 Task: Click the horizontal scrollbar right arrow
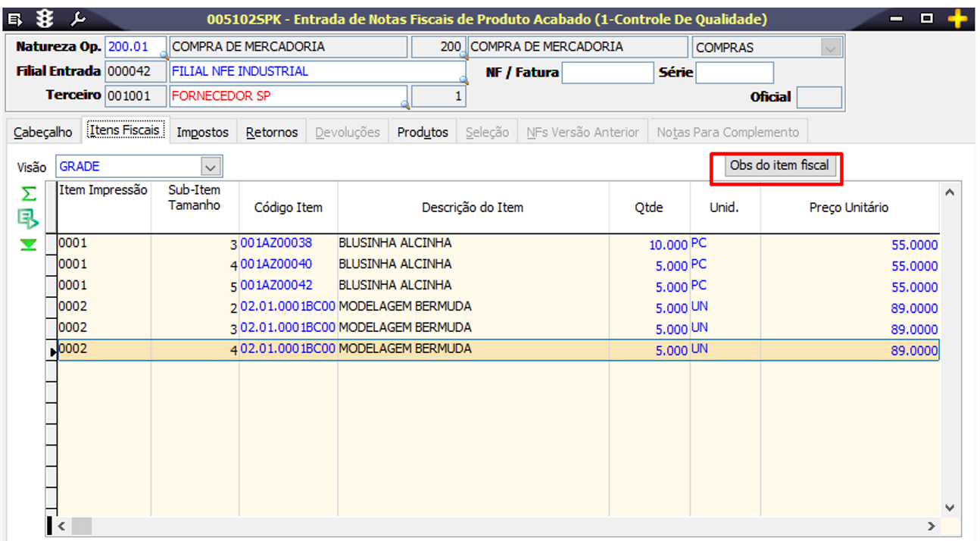tap(931, 526)
